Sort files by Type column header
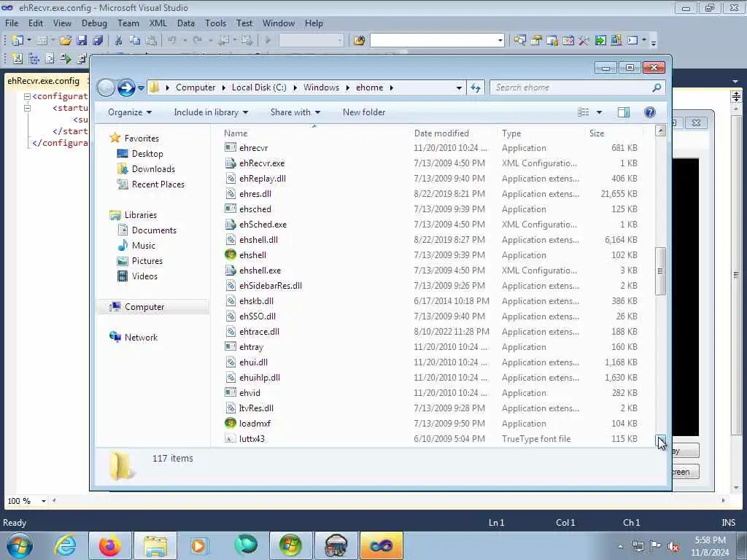Viewport: 747px width, 560px height. [x=511, y=133]
